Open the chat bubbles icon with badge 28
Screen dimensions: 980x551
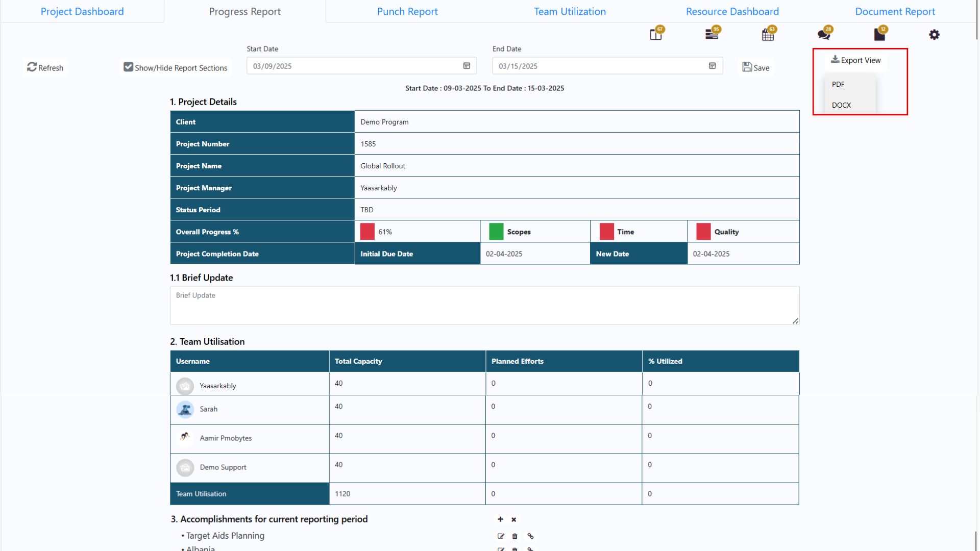(x=824, y=35)
